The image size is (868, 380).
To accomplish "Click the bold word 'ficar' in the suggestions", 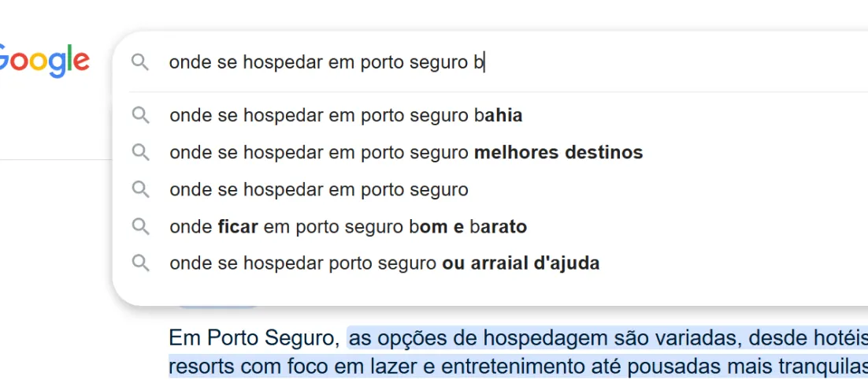I will coord(238,226).
